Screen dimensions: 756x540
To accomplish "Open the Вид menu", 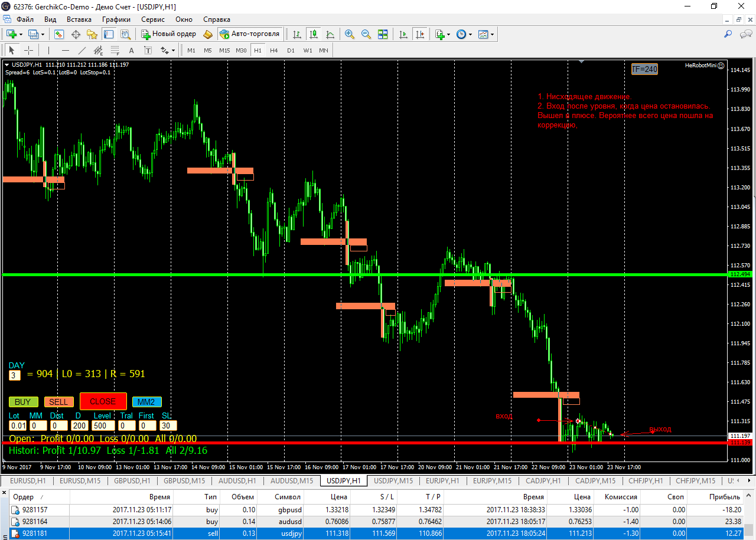I will [x=50, y=19].
